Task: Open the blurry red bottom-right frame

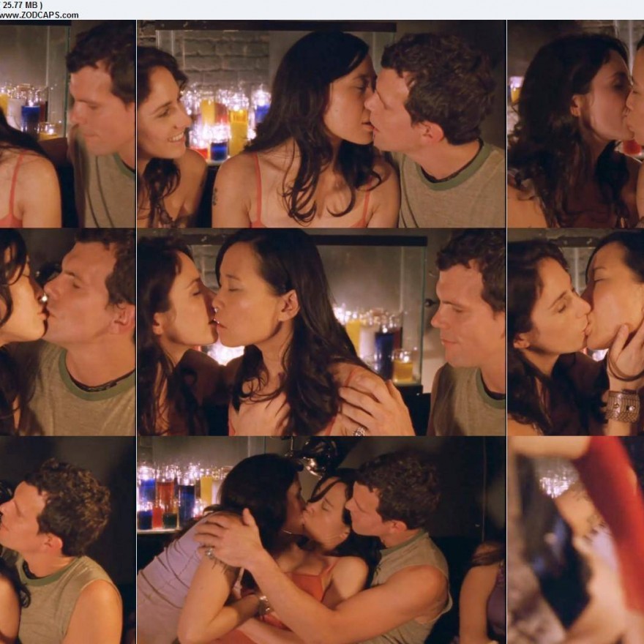Action: point(575,540)
